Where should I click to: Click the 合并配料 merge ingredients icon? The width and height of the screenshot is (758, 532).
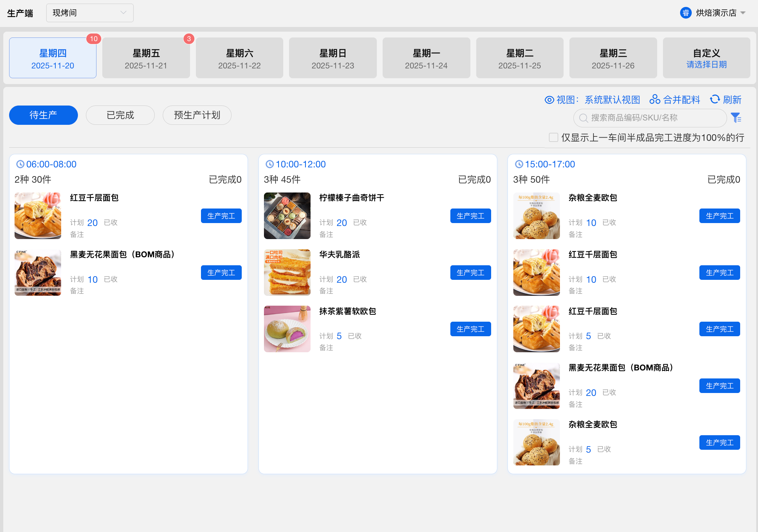(x=655, y=99)
